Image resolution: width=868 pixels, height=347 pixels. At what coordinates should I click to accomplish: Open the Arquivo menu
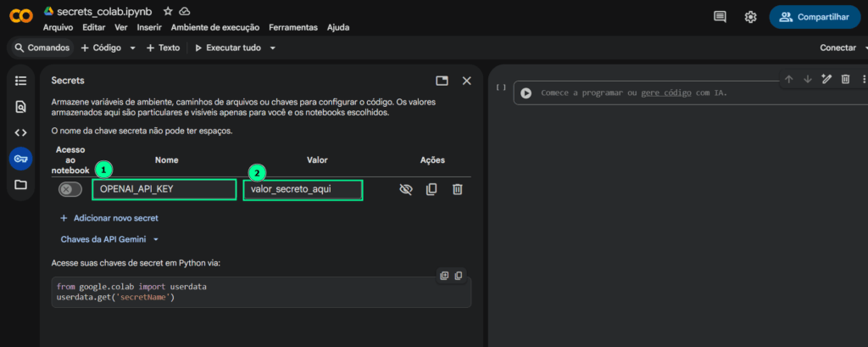[58, 27]
